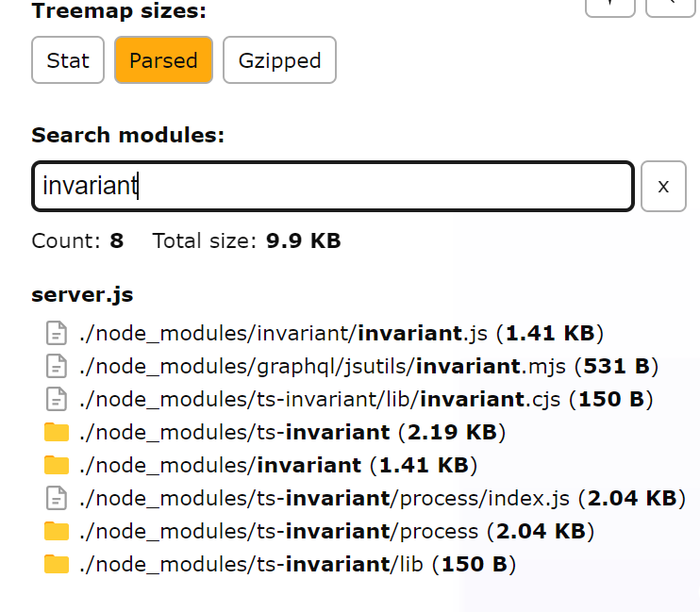Screen dimensions: 700x612
Task: Click file icon for graphql invariant.mjs
Action: pos(58,367)
